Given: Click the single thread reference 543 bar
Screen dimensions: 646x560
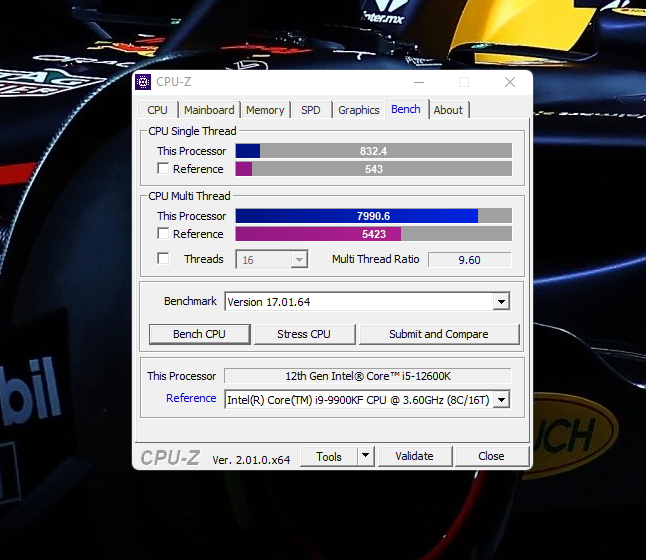Looking at the screenshot, I should click(374, 169).
